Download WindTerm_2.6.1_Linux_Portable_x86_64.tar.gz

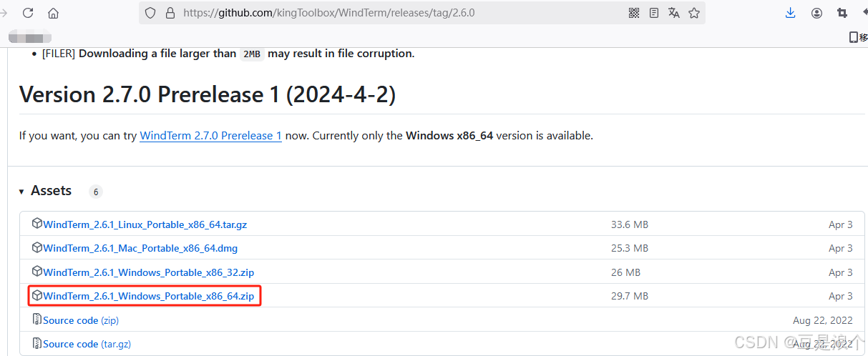(x=145, y=224)
